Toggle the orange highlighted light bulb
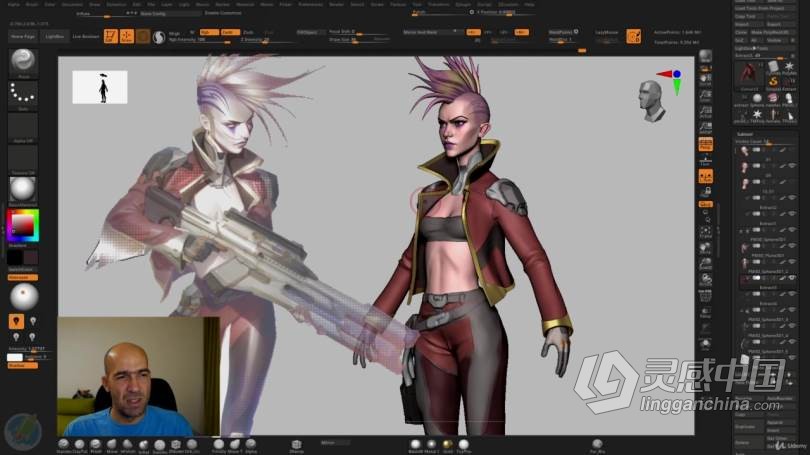 coord(16,321)
